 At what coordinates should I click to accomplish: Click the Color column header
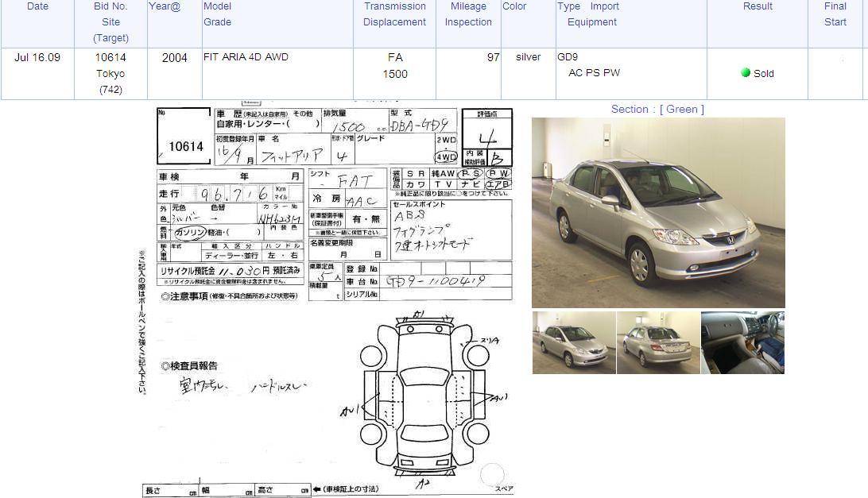point(514,6)
